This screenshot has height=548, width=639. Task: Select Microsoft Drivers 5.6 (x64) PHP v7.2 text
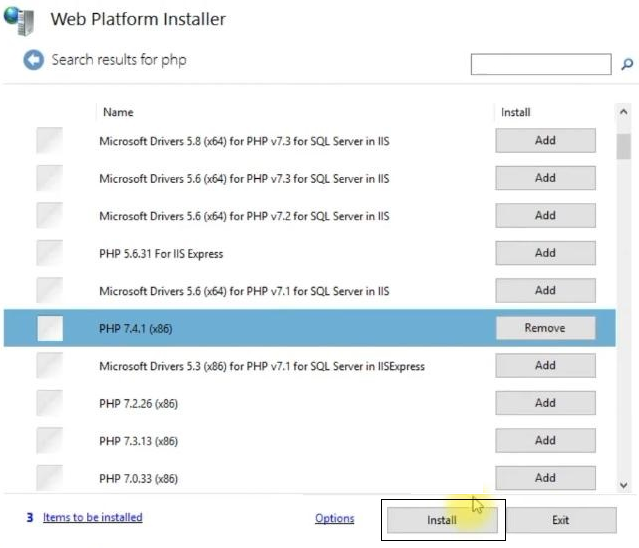(x=244, y=216)
